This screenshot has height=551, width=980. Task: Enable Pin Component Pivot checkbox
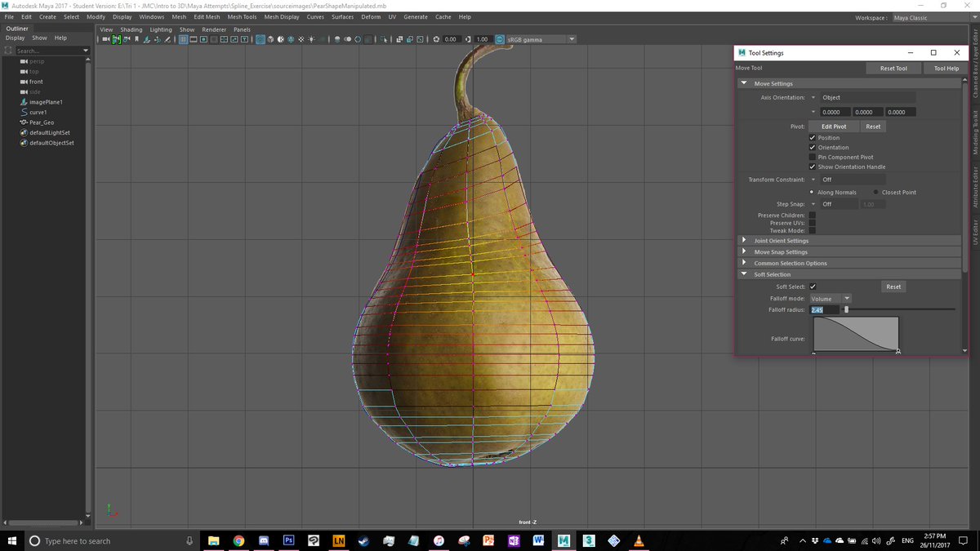(813, 158)
